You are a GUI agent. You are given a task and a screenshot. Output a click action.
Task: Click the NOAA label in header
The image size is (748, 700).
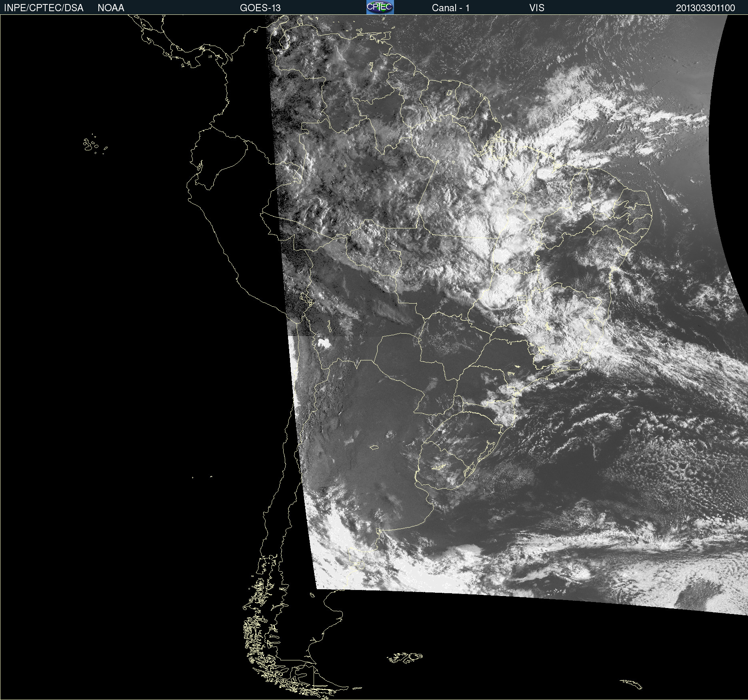[111, 8]
